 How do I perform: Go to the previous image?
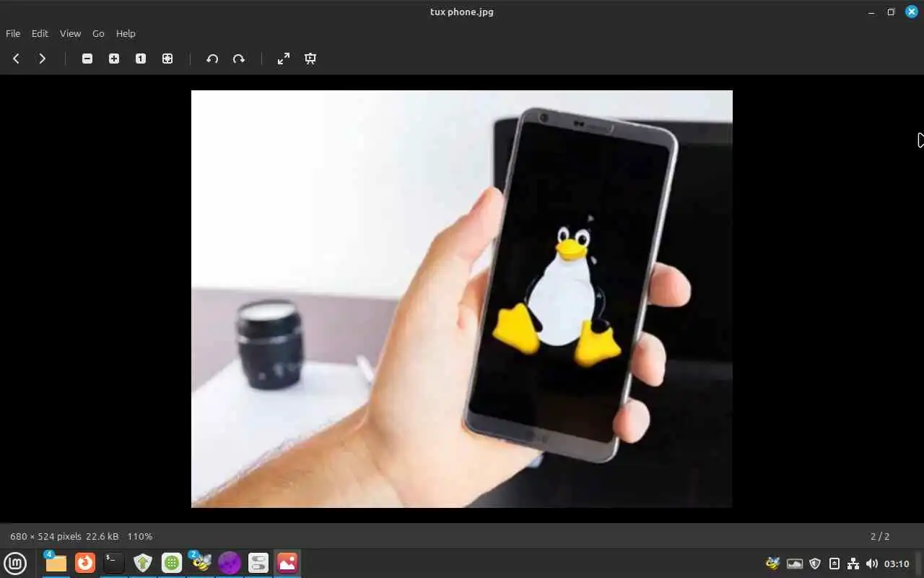pyautogui.click(x=16, y=59)
